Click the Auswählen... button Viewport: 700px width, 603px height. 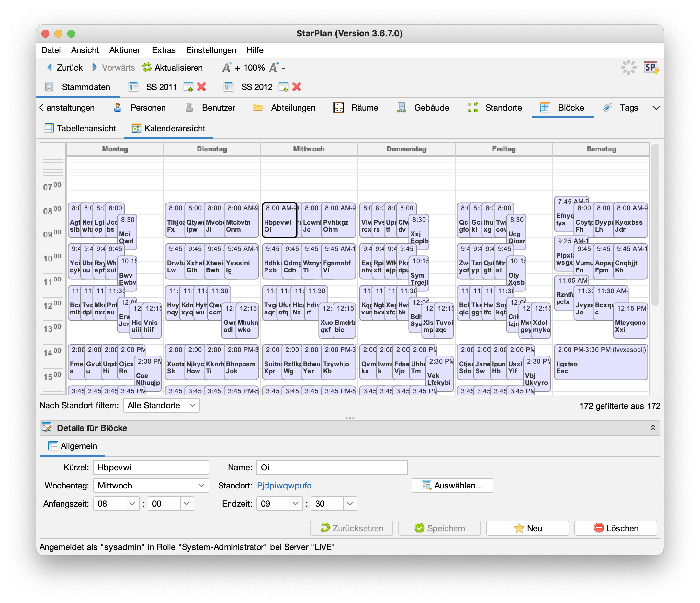[x=452, y=486]
